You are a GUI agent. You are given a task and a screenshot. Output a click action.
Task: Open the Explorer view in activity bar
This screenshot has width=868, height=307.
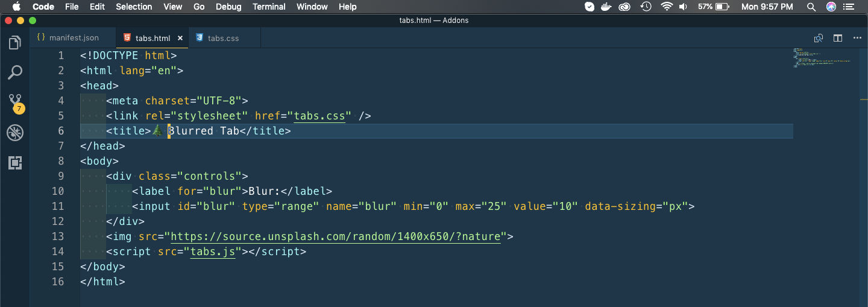point(14,43)
